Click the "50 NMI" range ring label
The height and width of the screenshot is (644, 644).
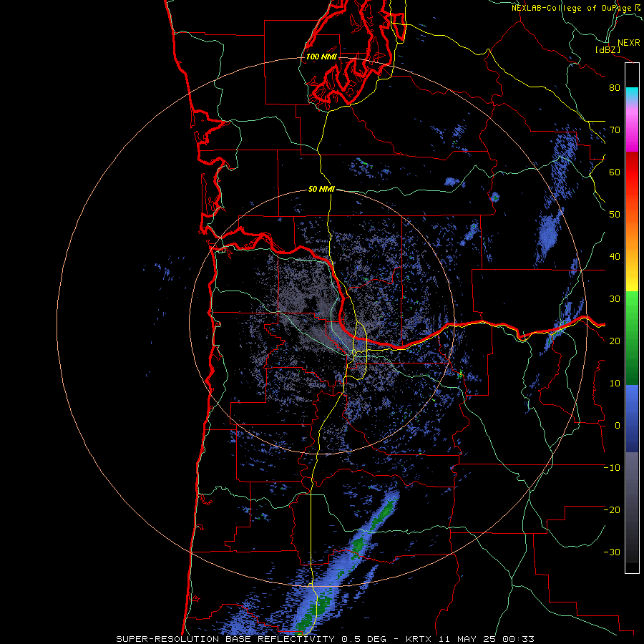click(321, 190)
